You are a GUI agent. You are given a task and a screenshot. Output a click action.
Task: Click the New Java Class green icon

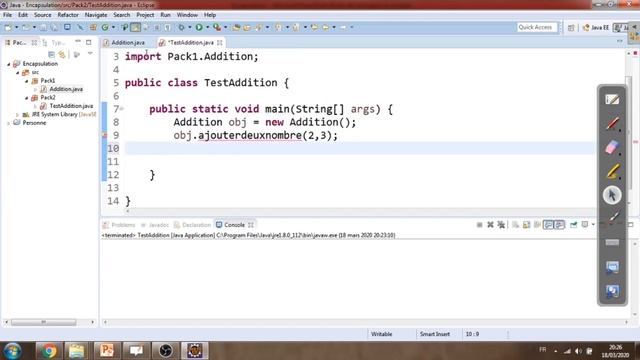point(105,27)
